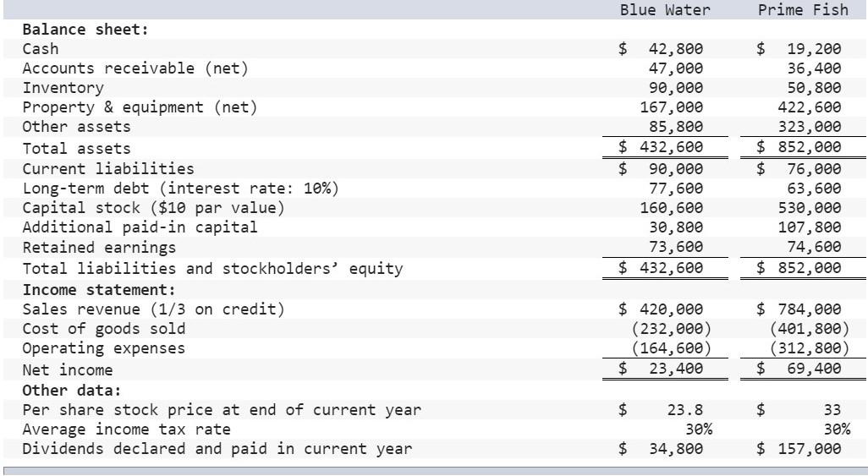Click Per share stock price label
Viewport: 868px width, 476px height.
tap(222, 409)
